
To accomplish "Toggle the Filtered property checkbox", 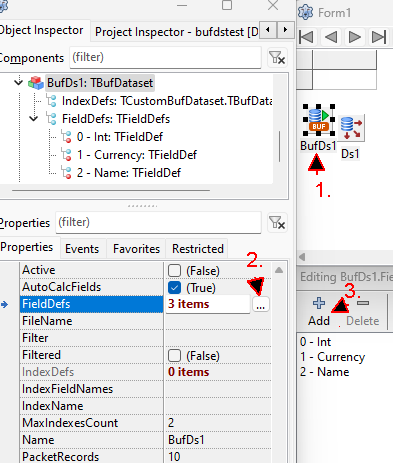I will [174, 356].
